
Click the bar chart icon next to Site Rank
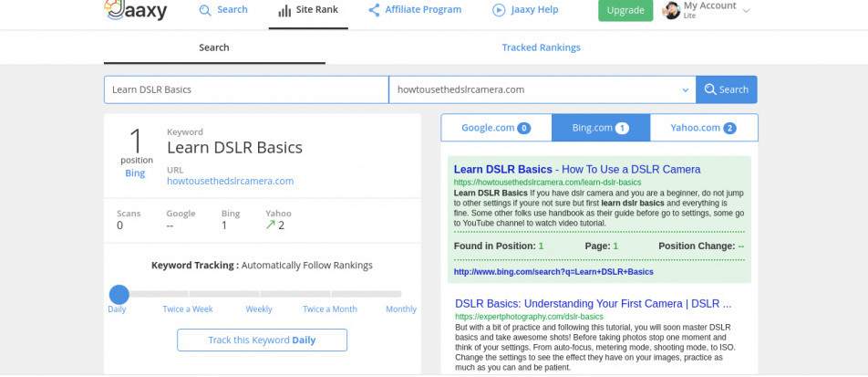(284, 11)
